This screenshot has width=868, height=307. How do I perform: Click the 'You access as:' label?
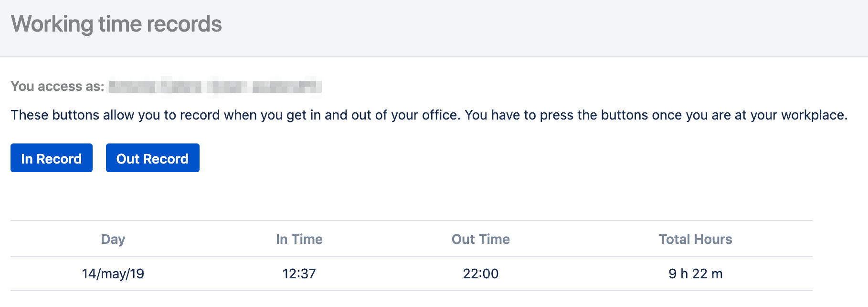tap(57, 87)
